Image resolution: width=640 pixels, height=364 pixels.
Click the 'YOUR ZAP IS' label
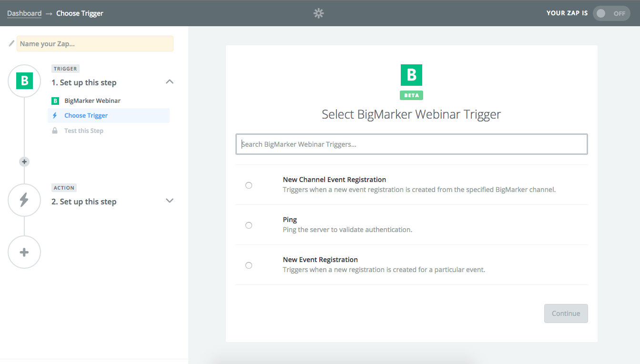pos(567,13)
